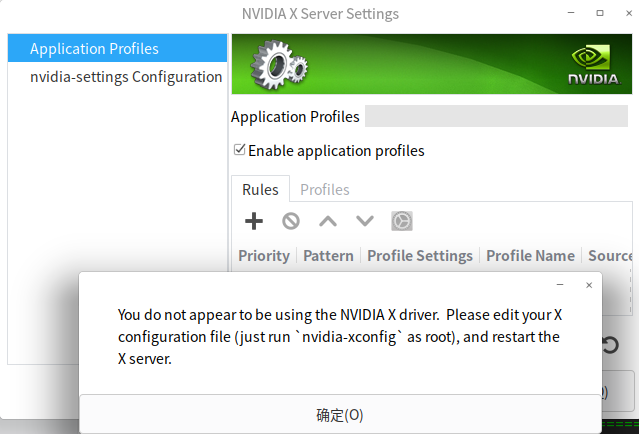Screen dimensions: 639x434
Task: Click the reload circular arrow icon
Action: click(610, 345)
